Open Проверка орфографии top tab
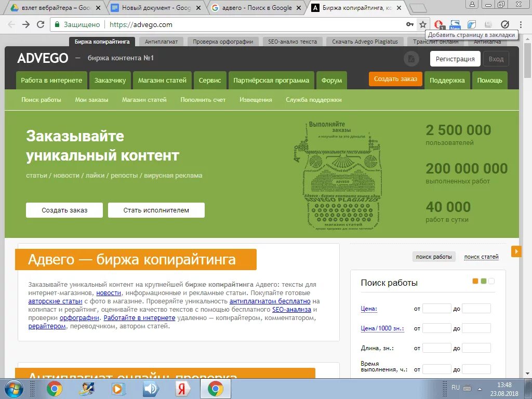The image size is (532, 399). click(223, 42)
